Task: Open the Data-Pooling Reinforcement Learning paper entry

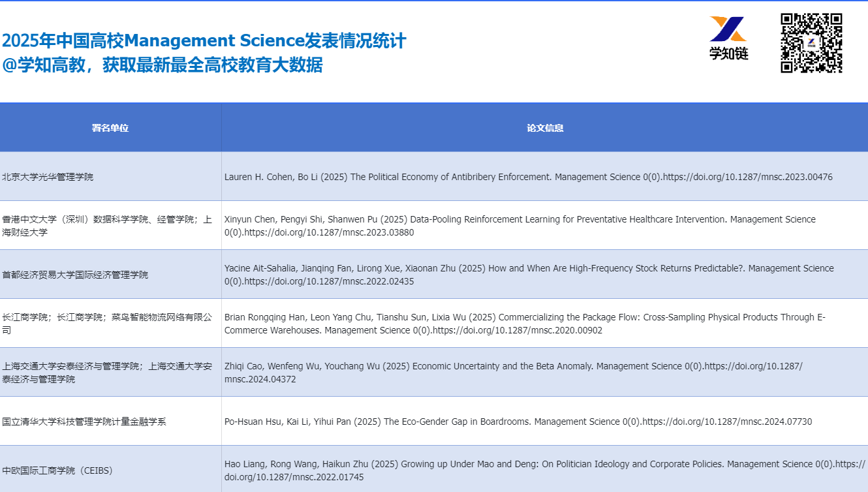Action: click(x=519, y=226)
